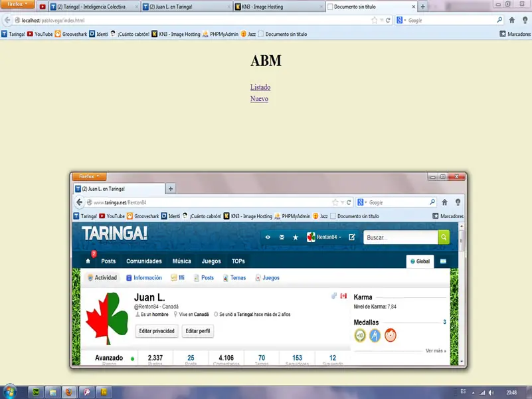Screen dimensions: 532x399
Task: Select the Información profile tab
Action: [x=144, y=278]
